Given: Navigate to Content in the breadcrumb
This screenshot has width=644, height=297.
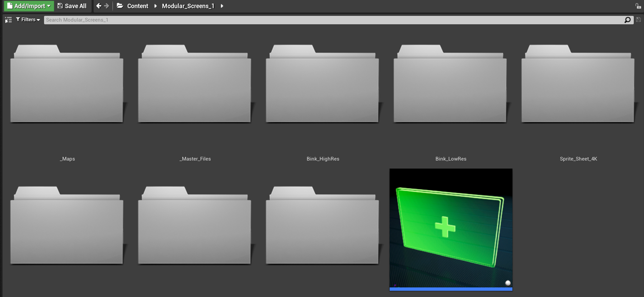Looking at the screenshot, I should coord(138,6).
